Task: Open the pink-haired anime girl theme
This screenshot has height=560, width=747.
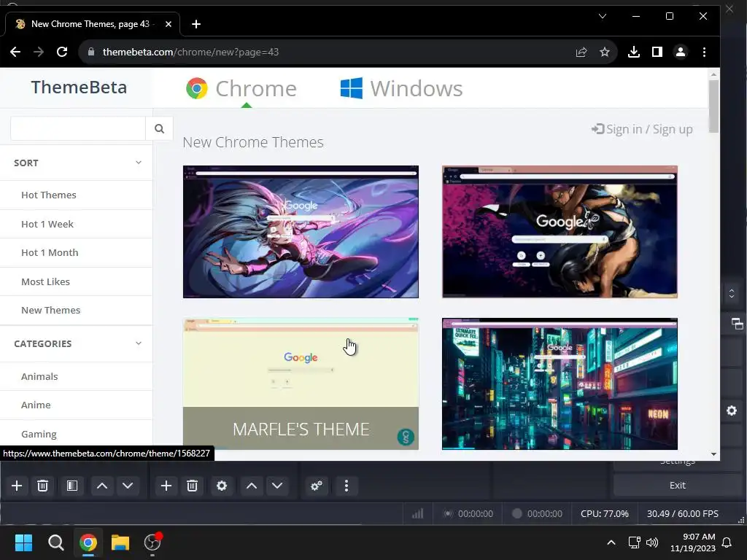Action: pos(301,232)
